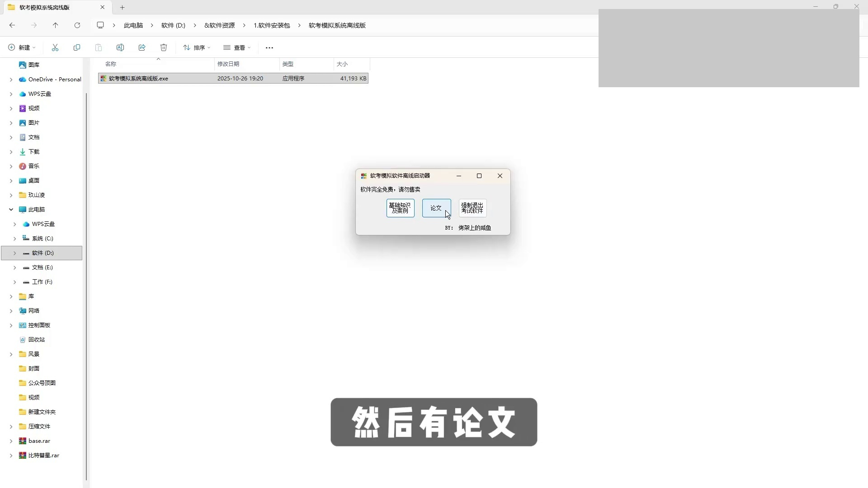Screen dimensions: 868x488
Task: Click the Delete trash icon
Action: coord(164,47)
